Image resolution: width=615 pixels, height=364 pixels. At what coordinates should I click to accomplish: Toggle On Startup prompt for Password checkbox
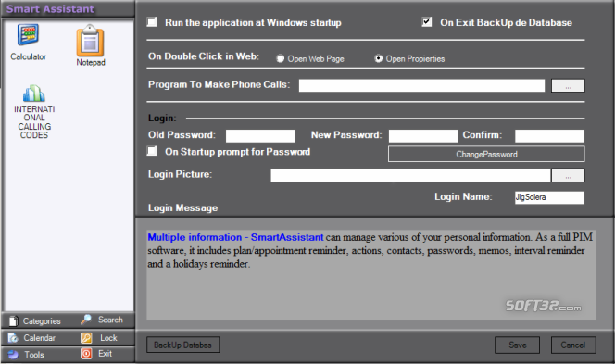pyautogui.click(x=152, y=151)
